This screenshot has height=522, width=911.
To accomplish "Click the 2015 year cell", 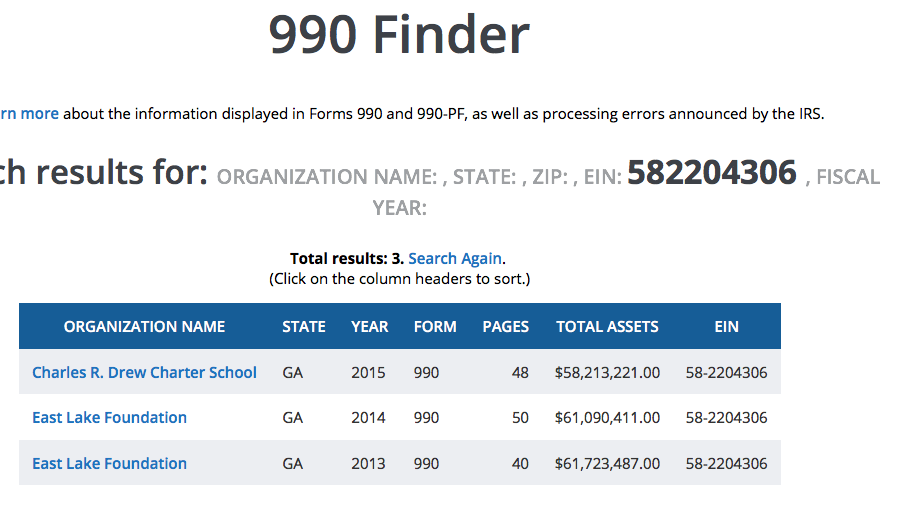I will (368, 373).
